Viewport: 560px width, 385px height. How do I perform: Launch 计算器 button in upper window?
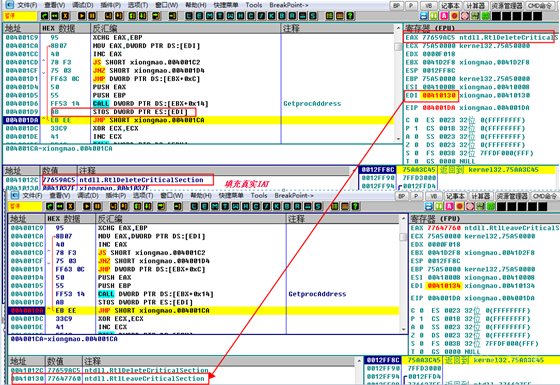point(476,6)
